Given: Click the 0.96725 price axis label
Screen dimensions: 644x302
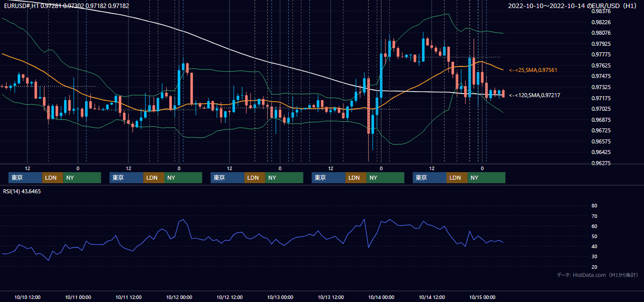Looking at the screenshot, I should coord(601,130).
